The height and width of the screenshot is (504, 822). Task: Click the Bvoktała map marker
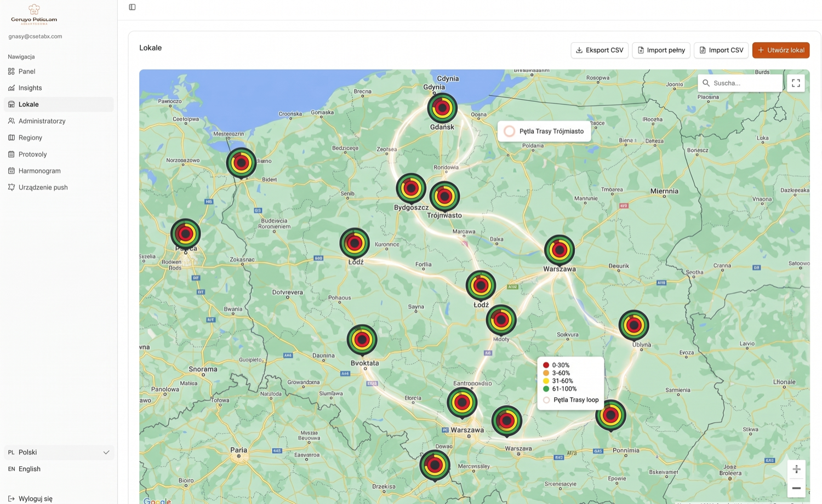[362, 340]
